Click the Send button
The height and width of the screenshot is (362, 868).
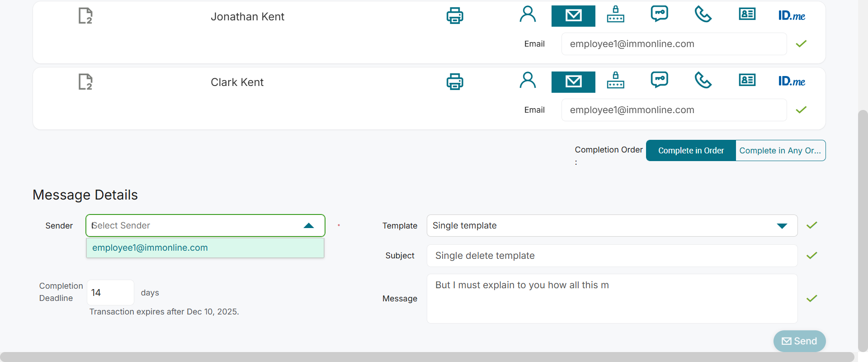click(799, 341)
